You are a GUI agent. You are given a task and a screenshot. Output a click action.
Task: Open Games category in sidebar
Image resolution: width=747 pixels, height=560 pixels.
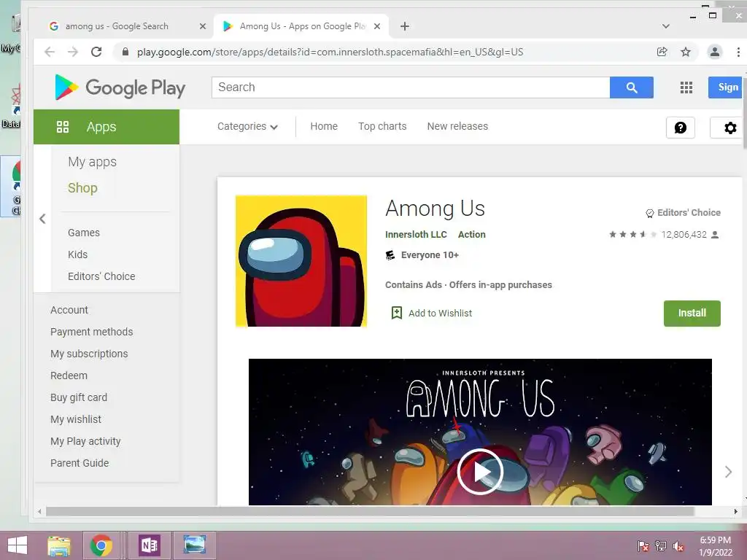tap(84, 233)
